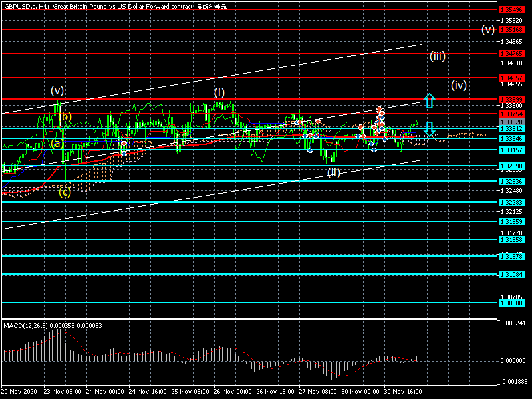Viewport: 532px width, 399px height.
Task: Select the yellow (b) wave label
Action: point(65,117)
